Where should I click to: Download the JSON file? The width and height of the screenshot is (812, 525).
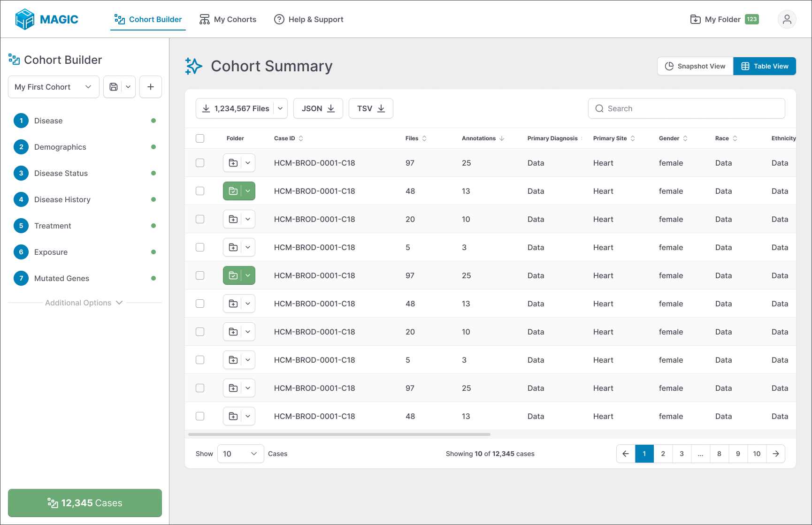point(318,108)
